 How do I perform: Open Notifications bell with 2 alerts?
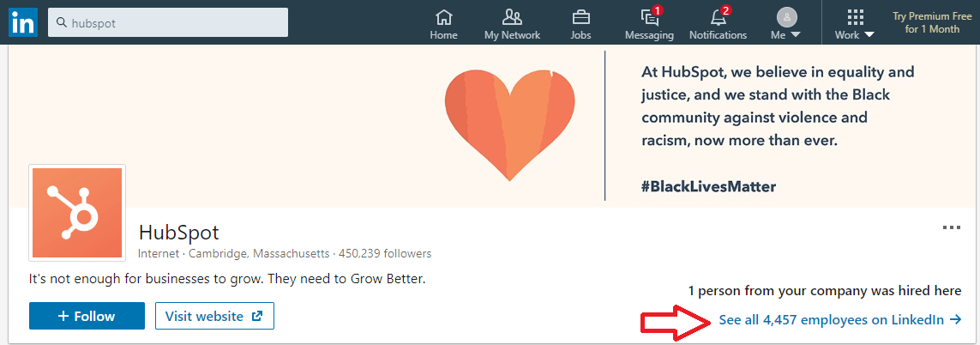click(x=718, y=24)
